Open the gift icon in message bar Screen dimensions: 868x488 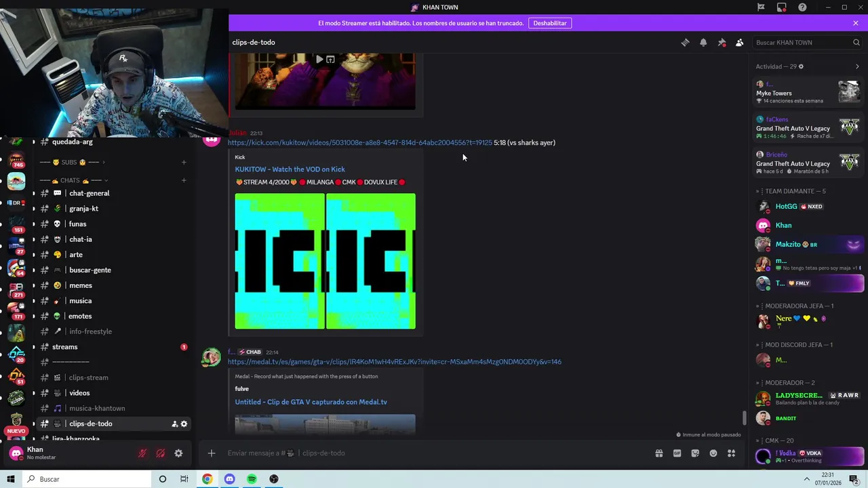click(x=658, y=453)
